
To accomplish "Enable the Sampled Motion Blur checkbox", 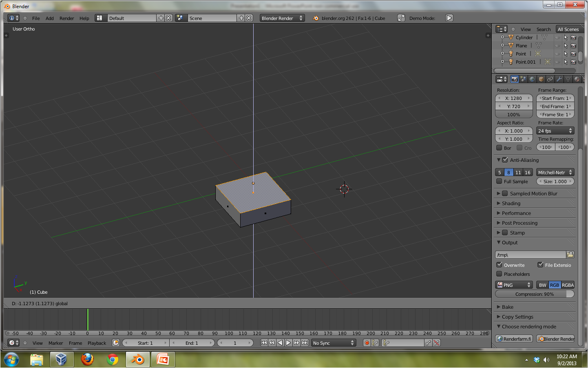I will pos(505,193).
